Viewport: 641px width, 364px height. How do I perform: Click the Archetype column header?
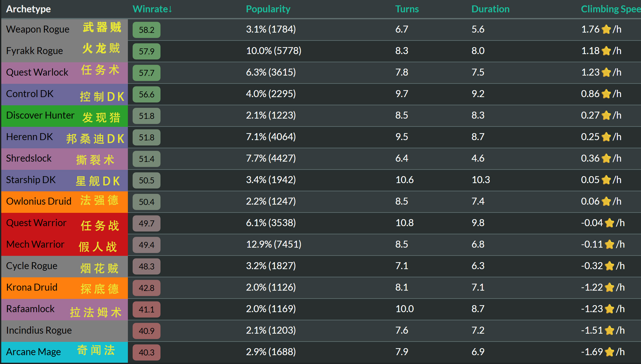(28, 9)
